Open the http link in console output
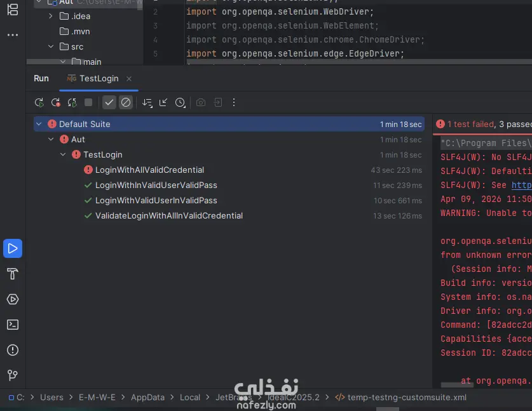This screenshot has width=532, height=411. coord(521,185)
